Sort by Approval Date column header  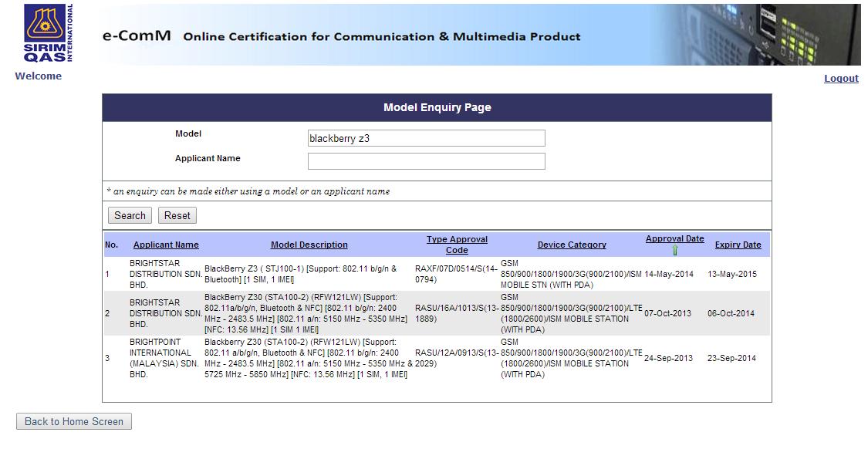(x=674, y=239)
